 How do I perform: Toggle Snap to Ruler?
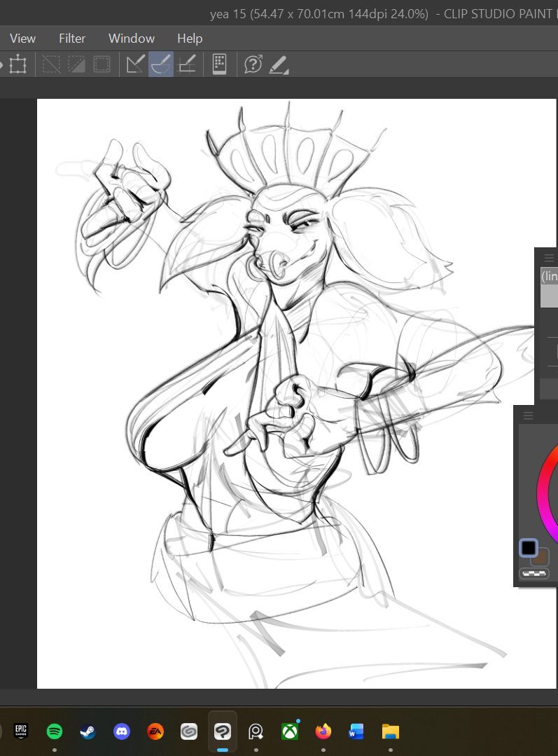[x=135, y=65]
